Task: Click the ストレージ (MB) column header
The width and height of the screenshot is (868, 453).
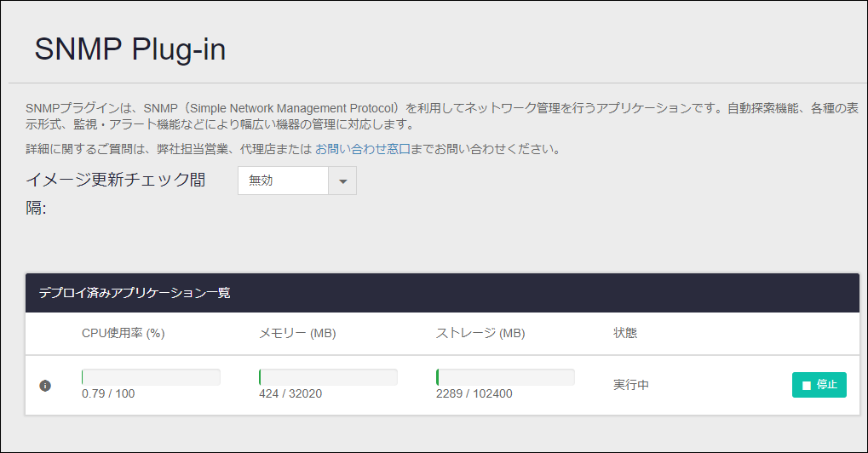Action: (x=480, y=333)
